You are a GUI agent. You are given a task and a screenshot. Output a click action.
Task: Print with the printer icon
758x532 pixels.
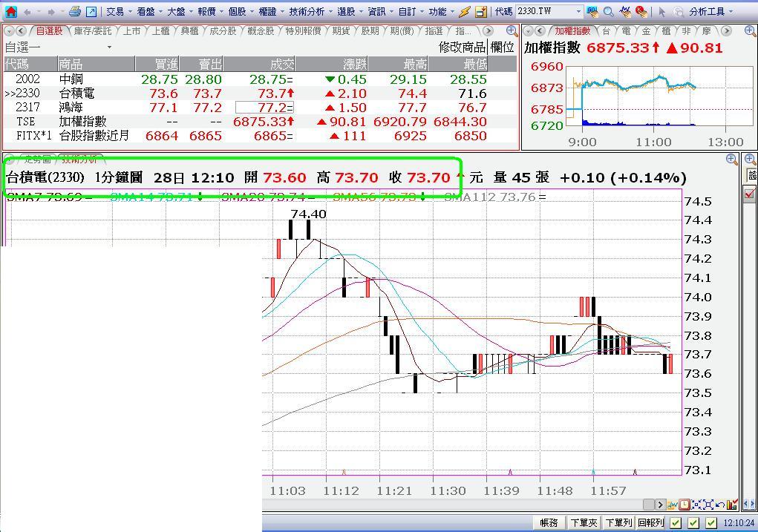click(74, 11)
